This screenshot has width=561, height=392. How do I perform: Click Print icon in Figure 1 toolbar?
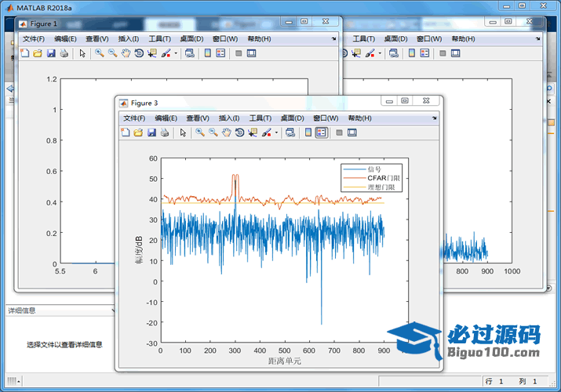(x=64, y=53)
